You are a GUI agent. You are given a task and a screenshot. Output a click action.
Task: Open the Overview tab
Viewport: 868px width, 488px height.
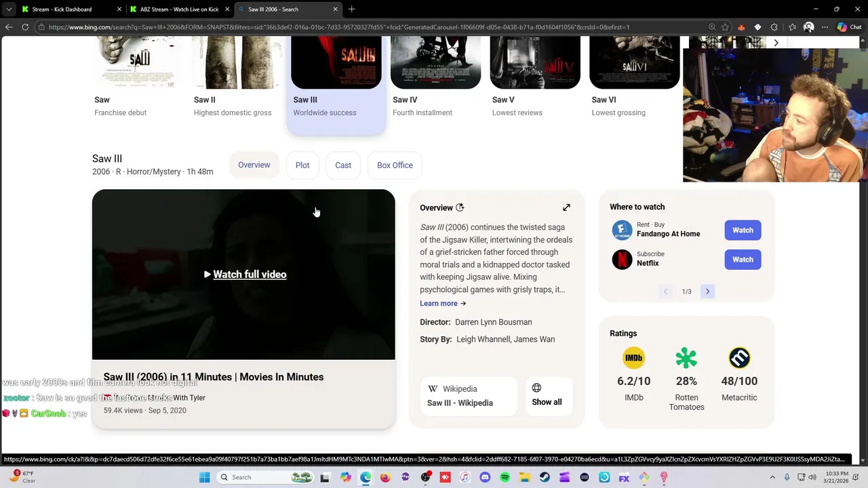pyautogui.click(x=254, y=165)
